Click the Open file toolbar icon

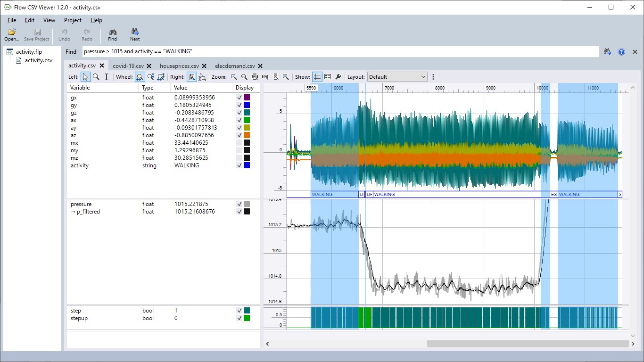pos(12,32)
